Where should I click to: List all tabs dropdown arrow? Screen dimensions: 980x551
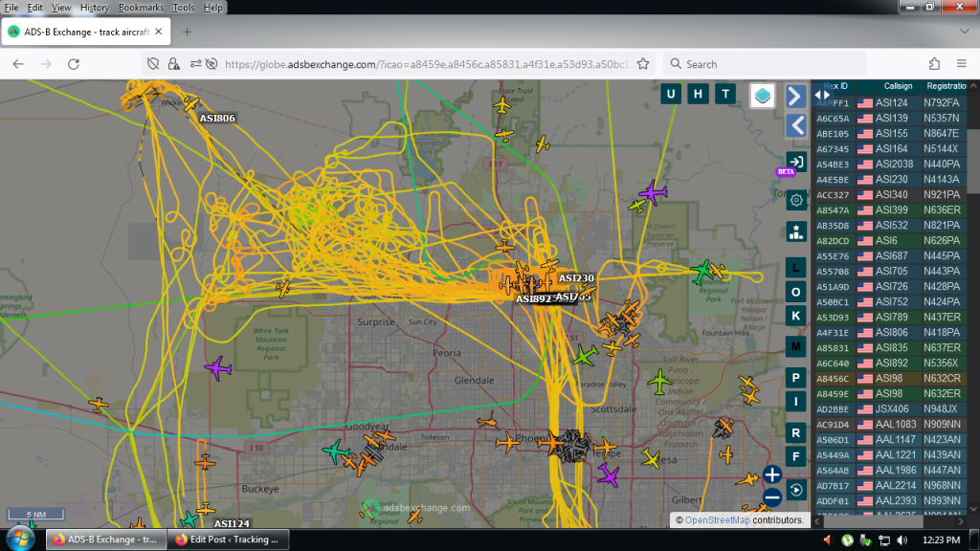tap(965, 32)
